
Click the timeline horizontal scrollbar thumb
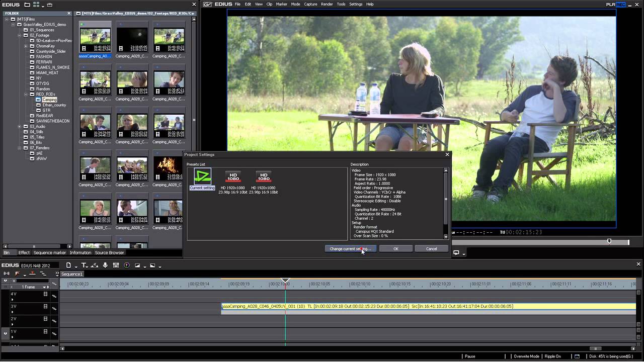[596, 348]
